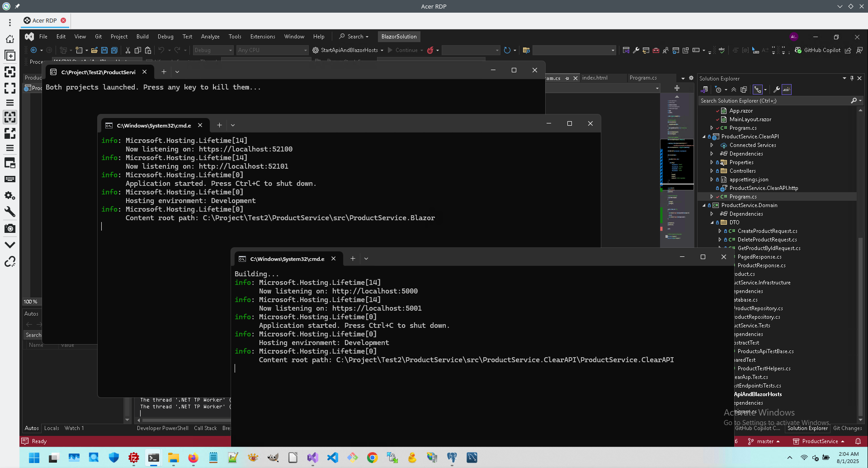Cut selection with the scissors icon
Viewport: 868px width, 468px height.
point(128,50)
